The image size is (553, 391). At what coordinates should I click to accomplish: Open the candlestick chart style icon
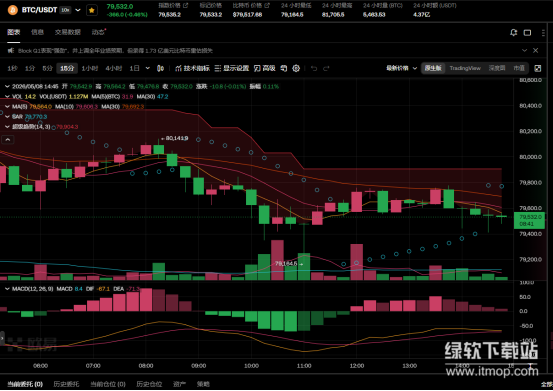click(x=160, y=68)
